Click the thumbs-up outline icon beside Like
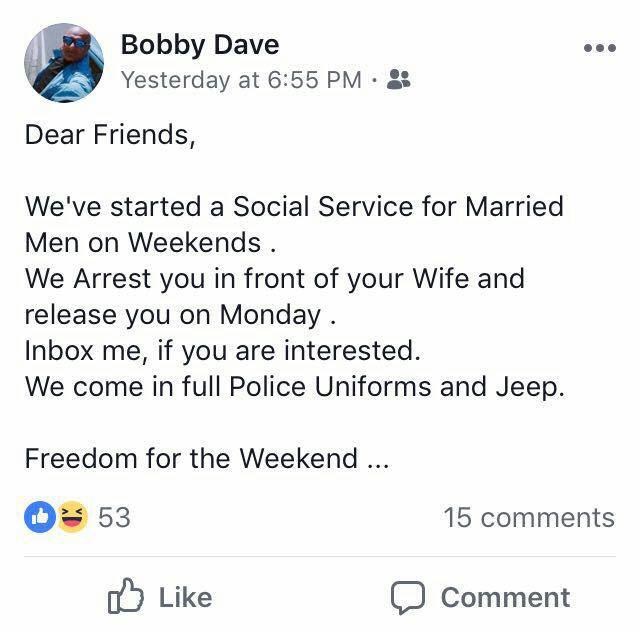This screenshot has width=640, height=633. (126, 598)
